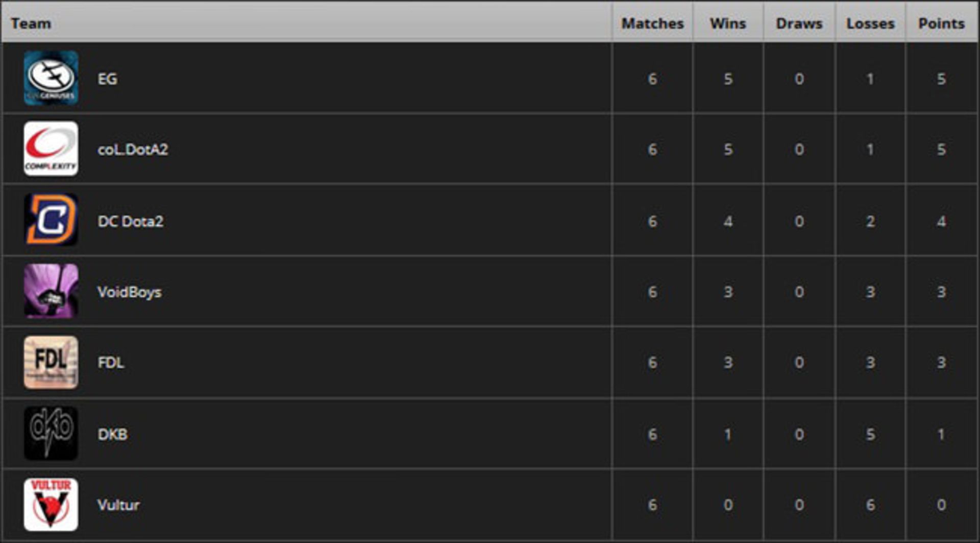Screen dimensions: 980x543
Task: Click the compLexity team logo
Action: point(51,149)
